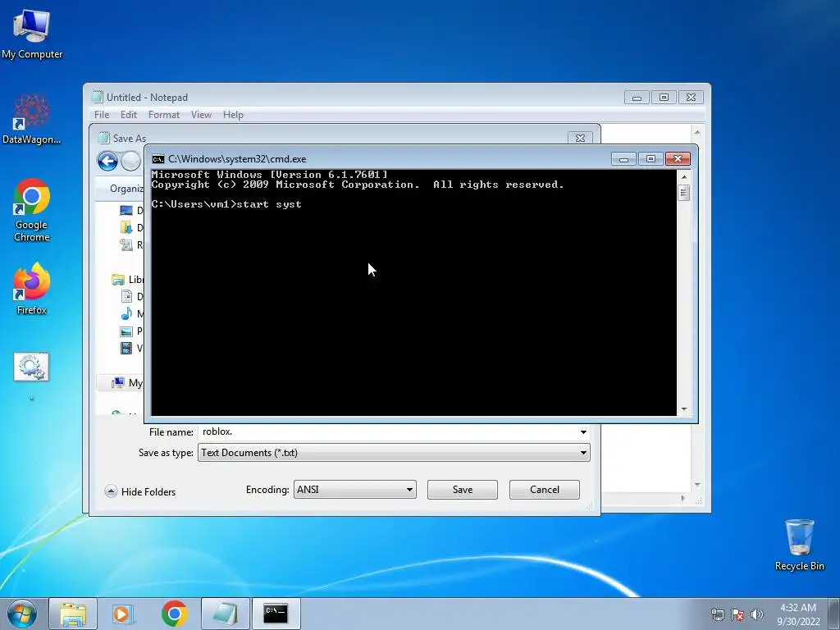Select Recent Places favorite in Save As
The width and height of the screenshot is (840, 630).
pyautogui.click(x=132, y=244)
